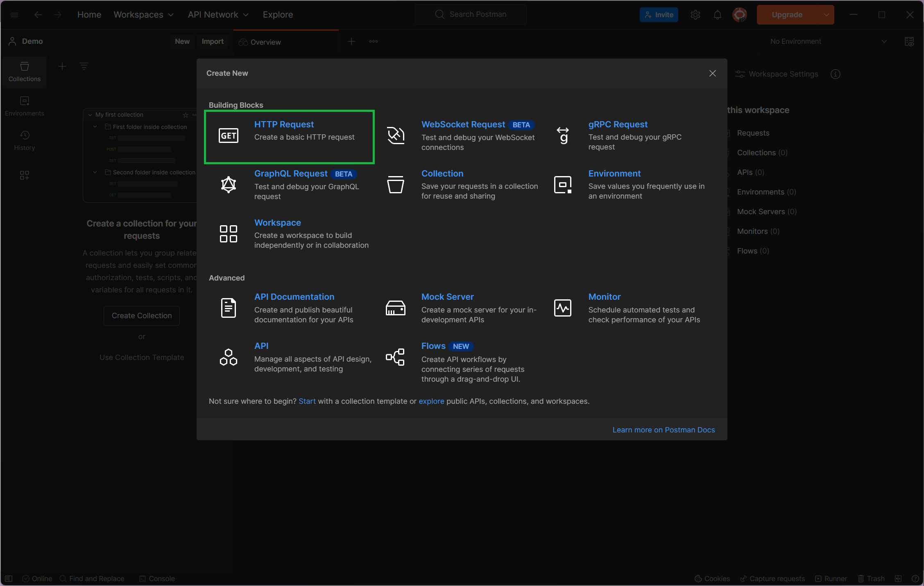Click the Monitor waveform icon
924x586 pixels.
563,308
